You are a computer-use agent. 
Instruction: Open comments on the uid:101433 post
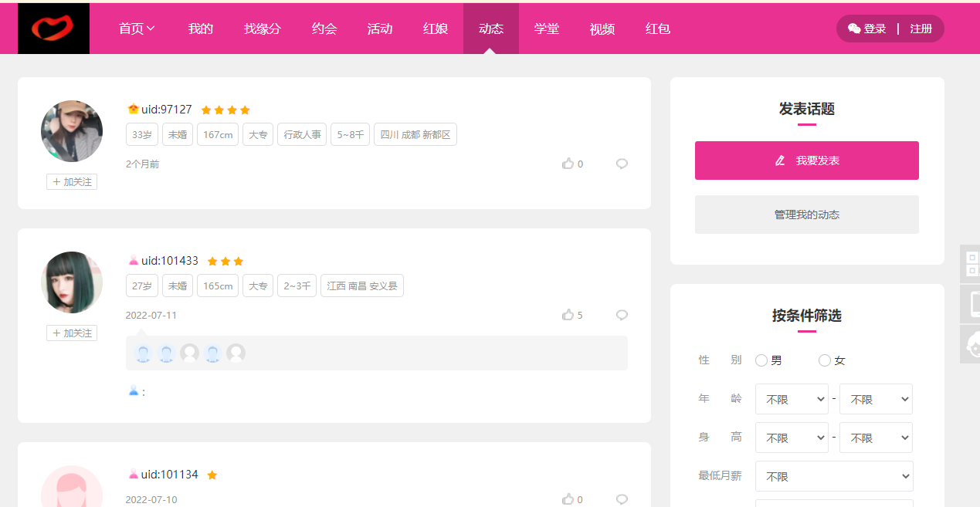(x=622, y=315)
